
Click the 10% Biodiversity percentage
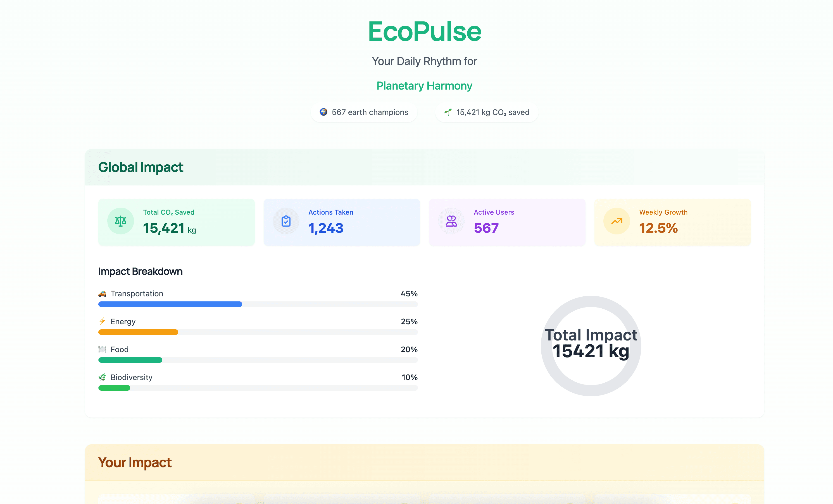(410, 377)
